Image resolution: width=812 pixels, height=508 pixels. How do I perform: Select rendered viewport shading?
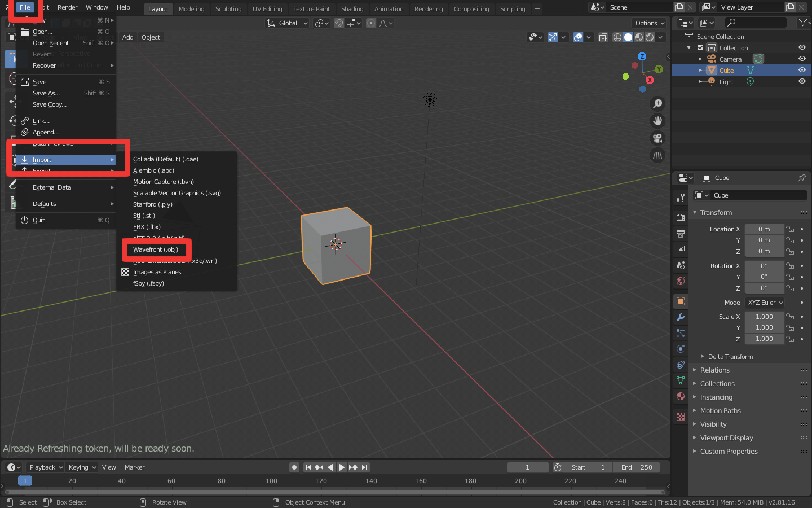650,37
